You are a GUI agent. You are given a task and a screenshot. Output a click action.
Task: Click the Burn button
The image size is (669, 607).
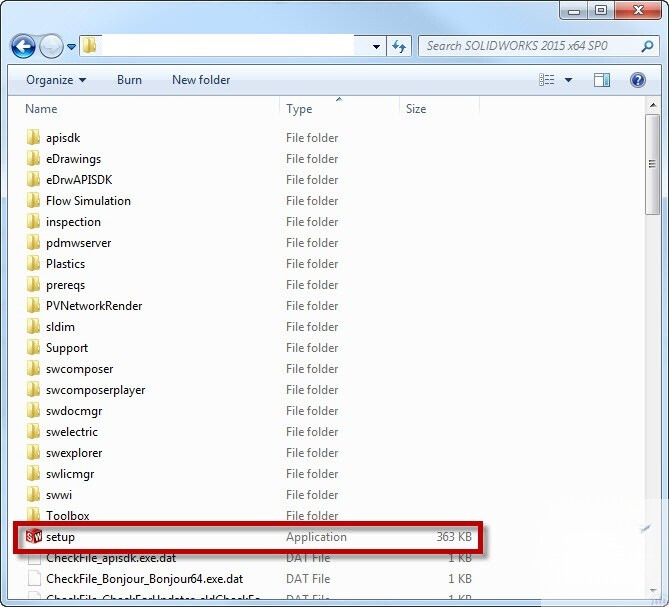[x=129, y=80]
